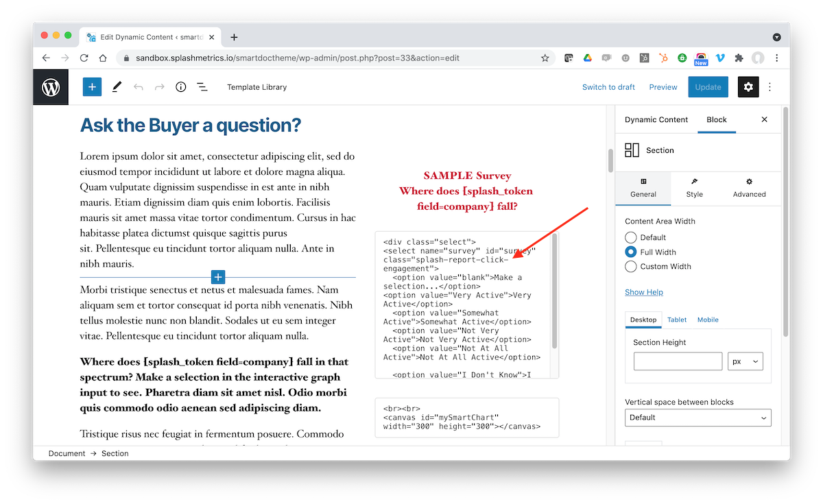Open the px unit dropdown
Screen dimensions: 823x504
(746, 361)
